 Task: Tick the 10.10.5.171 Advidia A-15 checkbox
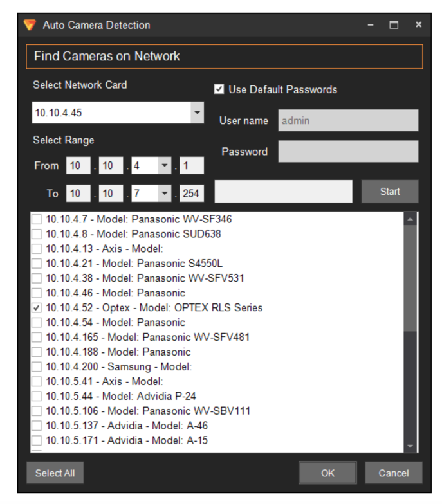click(37, 440)
